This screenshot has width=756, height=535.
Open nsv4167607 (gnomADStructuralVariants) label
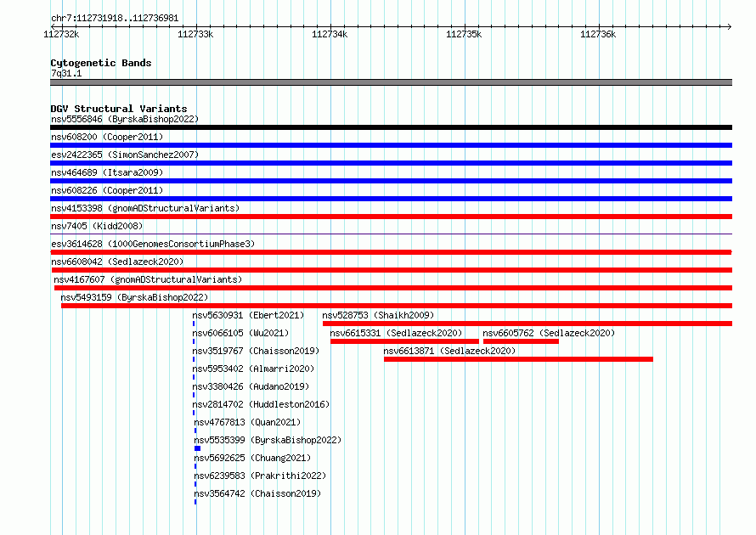148,279
